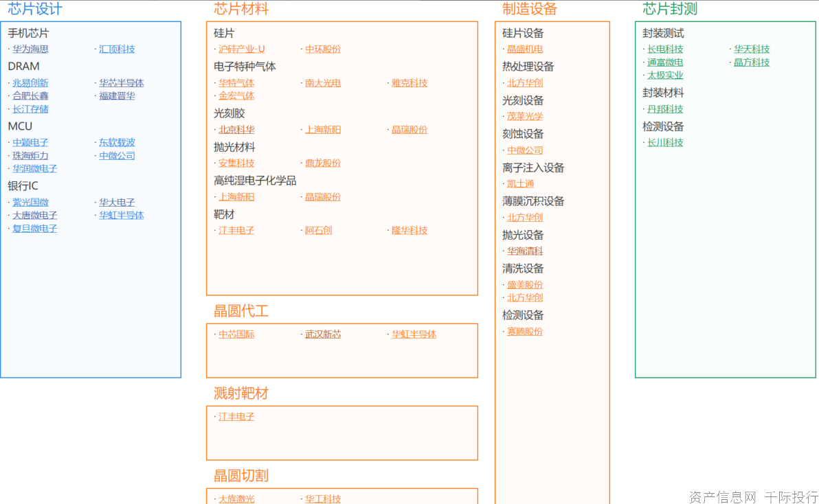Open 凯士通 under 离子注入设备
819x504 pixels.
pyautogui.click(x=521, y=183)
